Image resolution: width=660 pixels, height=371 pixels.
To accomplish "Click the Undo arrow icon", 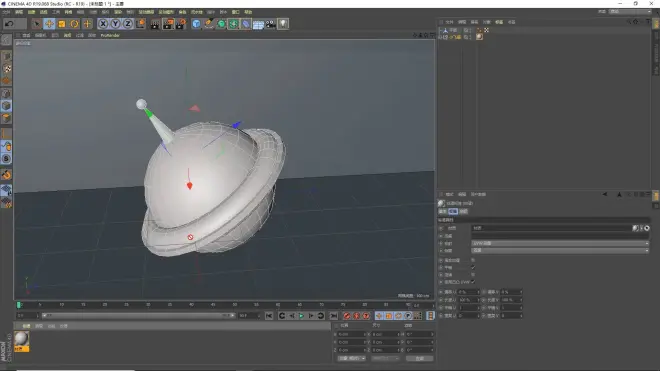I will pos(9,24).
